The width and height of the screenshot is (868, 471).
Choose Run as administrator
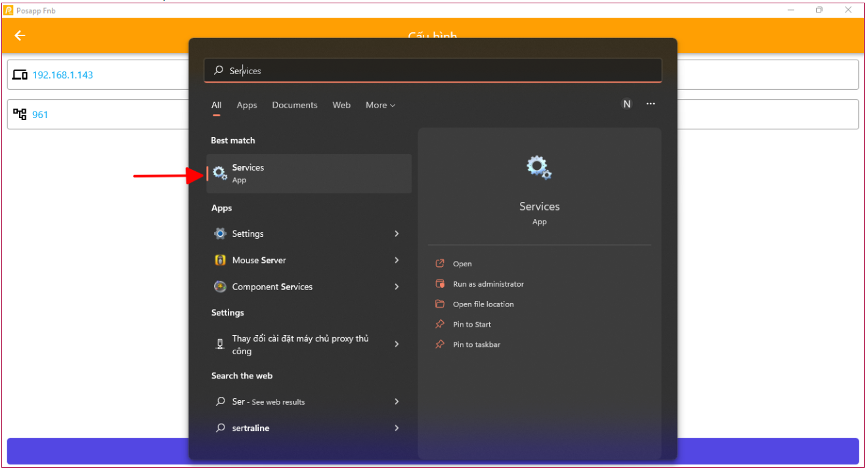tap(488, 284)
